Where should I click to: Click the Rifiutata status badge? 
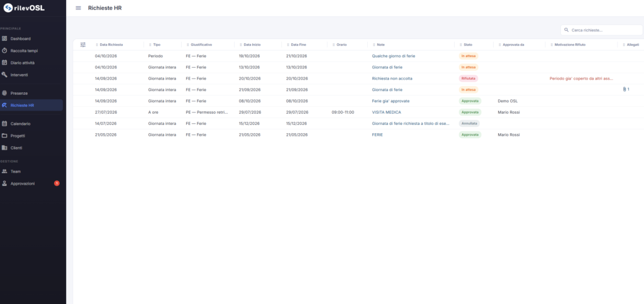pyautogui.click(x=468, y=79)
